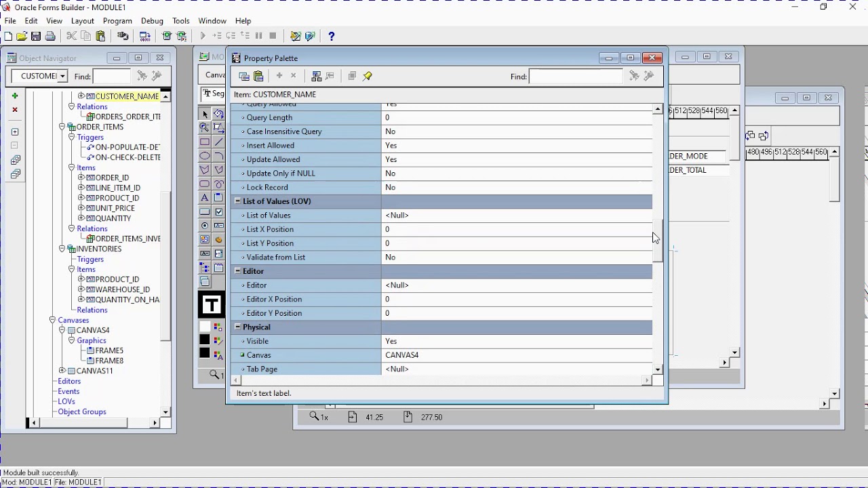Screen dimensions: 868x488
Task: Click Paste Properties icon in Property Palette
Action: click(258, 76)
